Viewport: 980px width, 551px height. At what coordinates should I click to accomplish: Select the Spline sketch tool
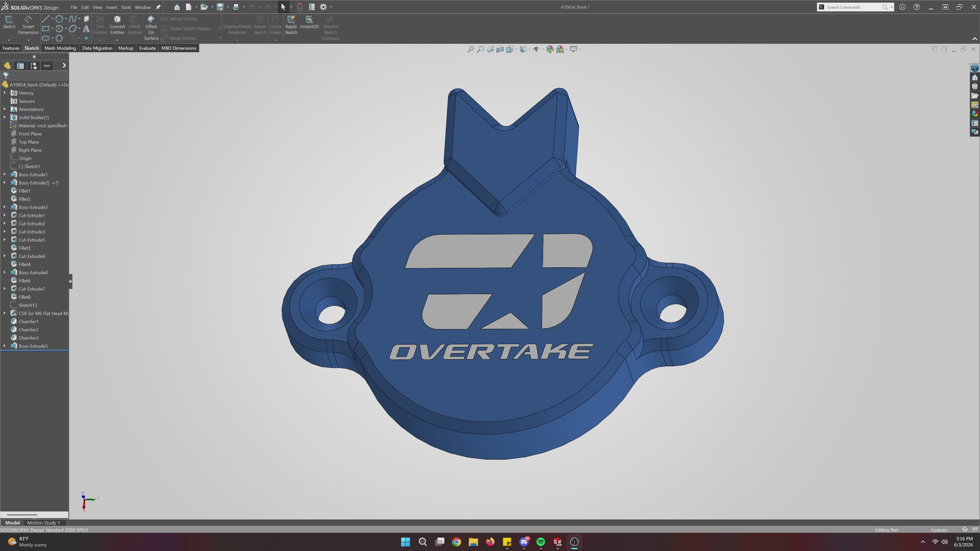click(73, 19)
